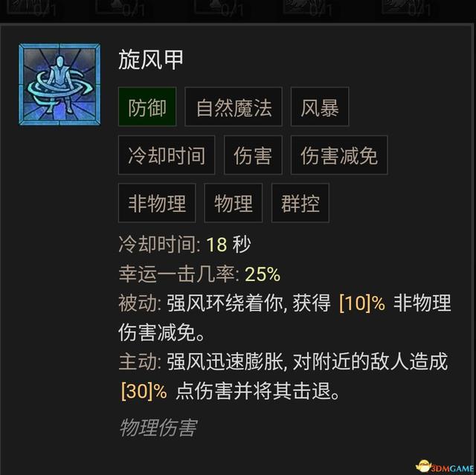Click the 风暴 tag
Viewport: 476px width, 475px height.
coord(320,107)
